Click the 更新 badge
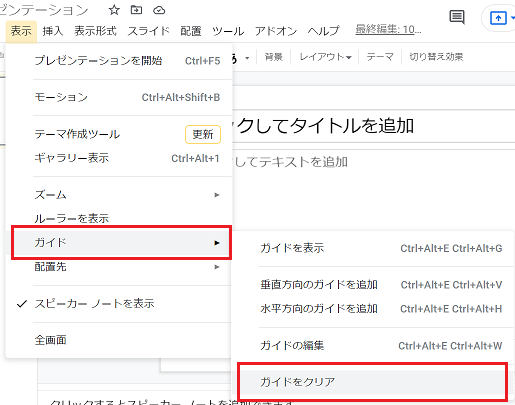Viewport: 515px width, 405px height. (x=203, y=134)
